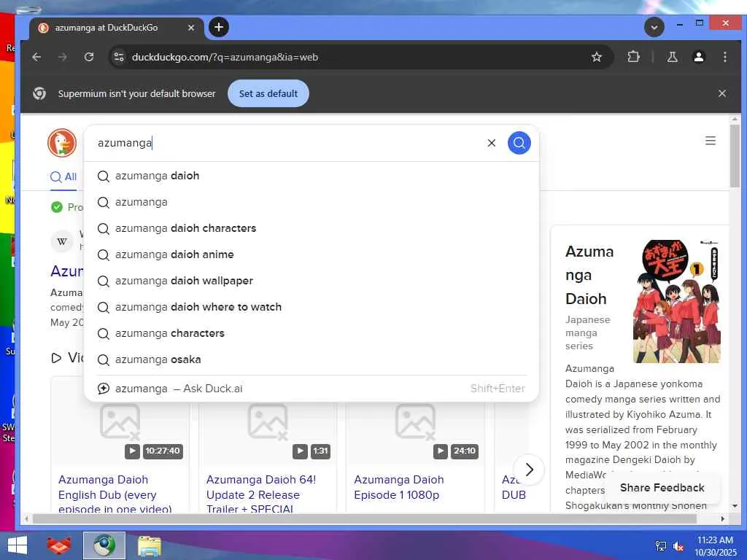Open the browser three-dot menu
This screenshot has height=560, width=747.
[x=724, y=57]
